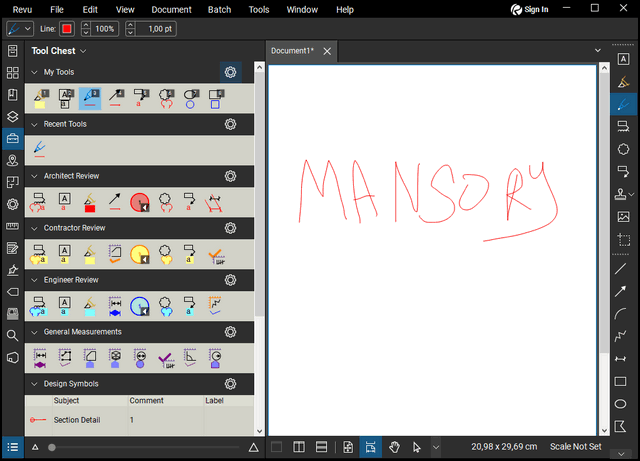Open the red Line color swatch

pyautogui.click(x=67, y=29)
